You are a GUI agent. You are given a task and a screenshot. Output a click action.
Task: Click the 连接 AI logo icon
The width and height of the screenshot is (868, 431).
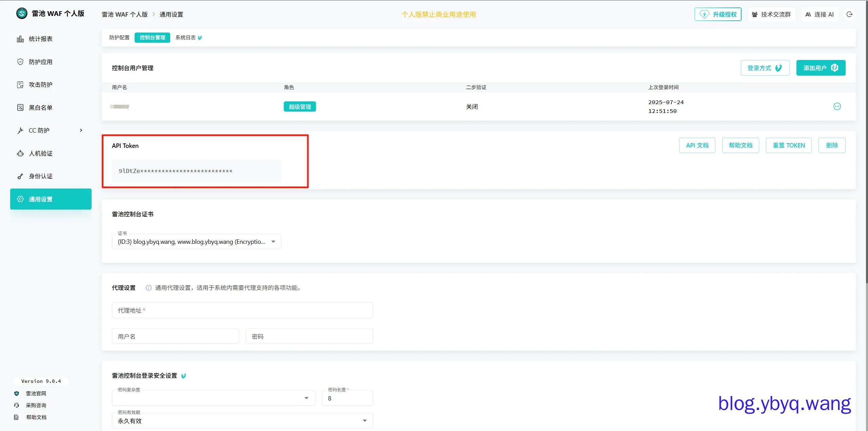[x=808, y=15]
